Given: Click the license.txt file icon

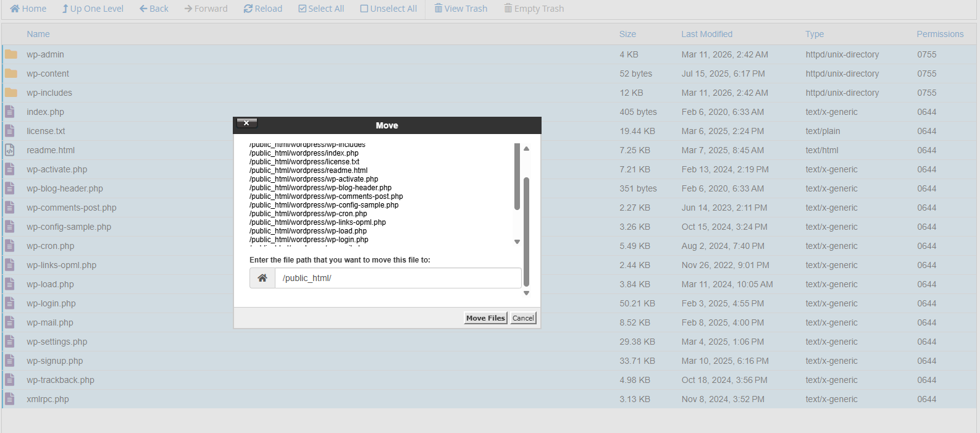Looking at the screenshot, I should click(x=10, y=131).
